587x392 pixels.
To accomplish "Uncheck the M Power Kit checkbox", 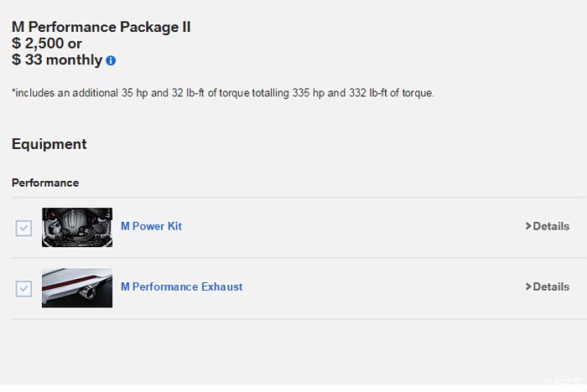I will tap(23, 228).
